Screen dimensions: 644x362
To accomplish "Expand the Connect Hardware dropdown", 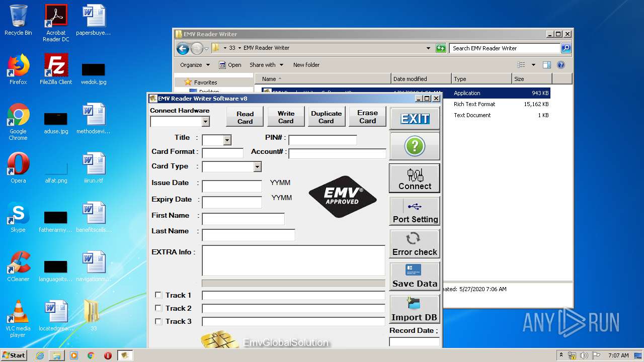I will 205,121.
